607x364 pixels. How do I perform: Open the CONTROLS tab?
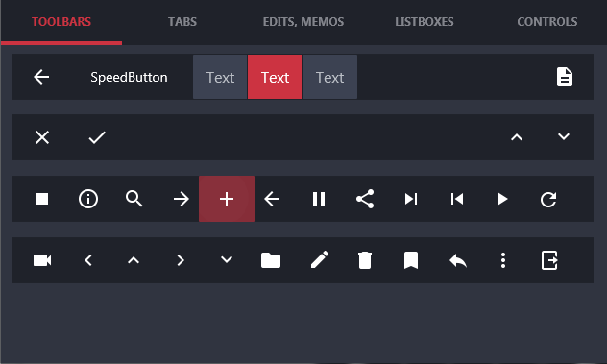tap(547, 22)
